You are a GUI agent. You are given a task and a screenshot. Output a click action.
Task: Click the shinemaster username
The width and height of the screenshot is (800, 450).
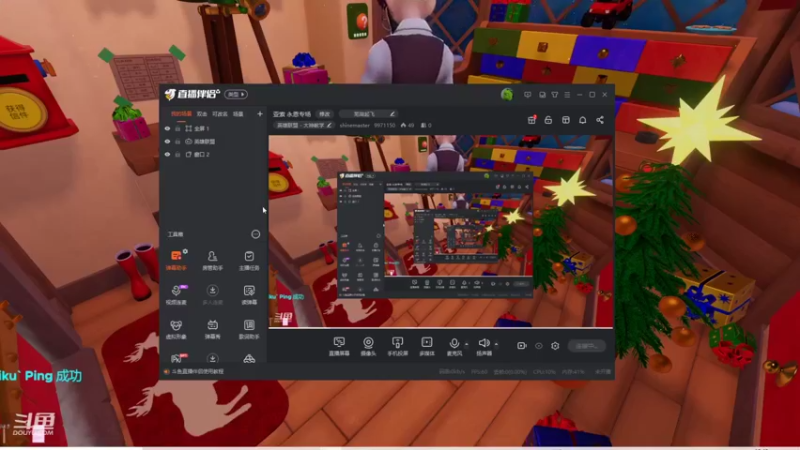(355, 125)
